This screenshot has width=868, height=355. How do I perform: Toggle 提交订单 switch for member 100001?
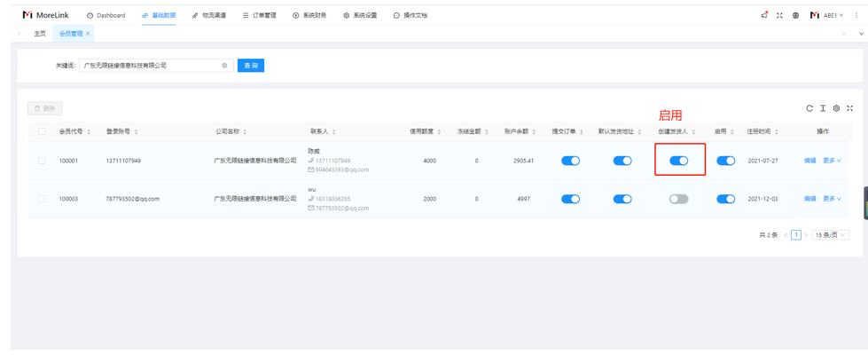click(x=570, y=161)
